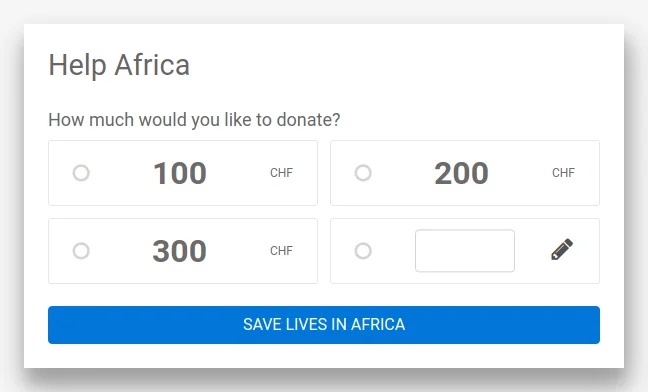648x392 pixels.
Task: Click the CHF label beside 100
Action: [281, 173]
